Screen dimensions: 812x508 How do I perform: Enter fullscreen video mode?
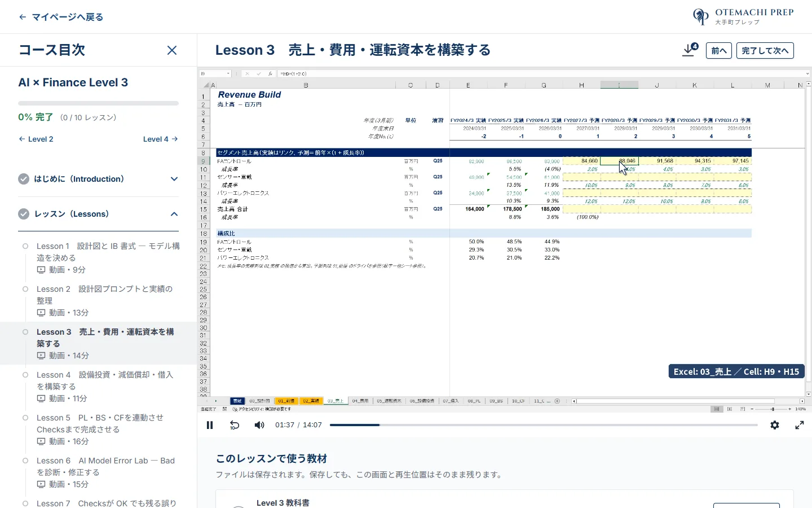(800, 425)
